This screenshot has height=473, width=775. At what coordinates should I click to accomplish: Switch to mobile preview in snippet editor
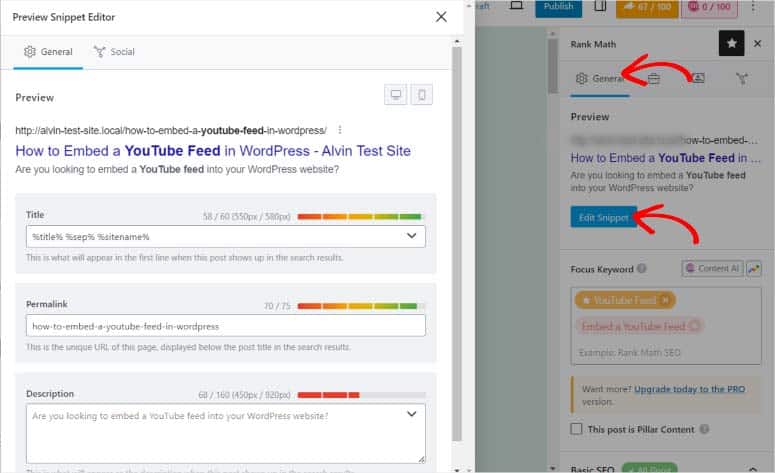click(x=422, y=95)
